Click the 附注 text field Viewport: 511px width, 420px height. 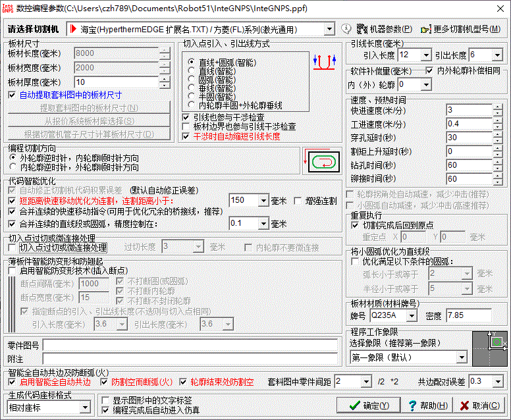click(x=190, y=359)
